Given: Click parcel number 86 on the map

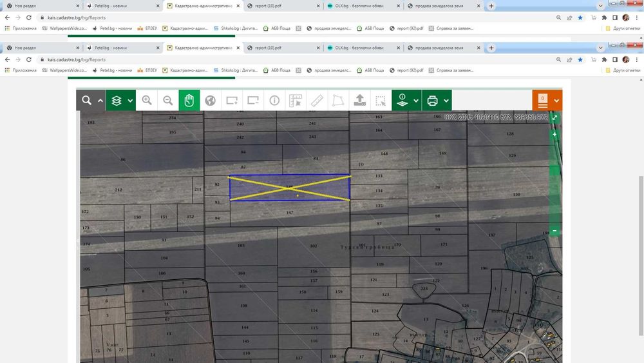Looking at the screenshot, I should coord(123,159).
